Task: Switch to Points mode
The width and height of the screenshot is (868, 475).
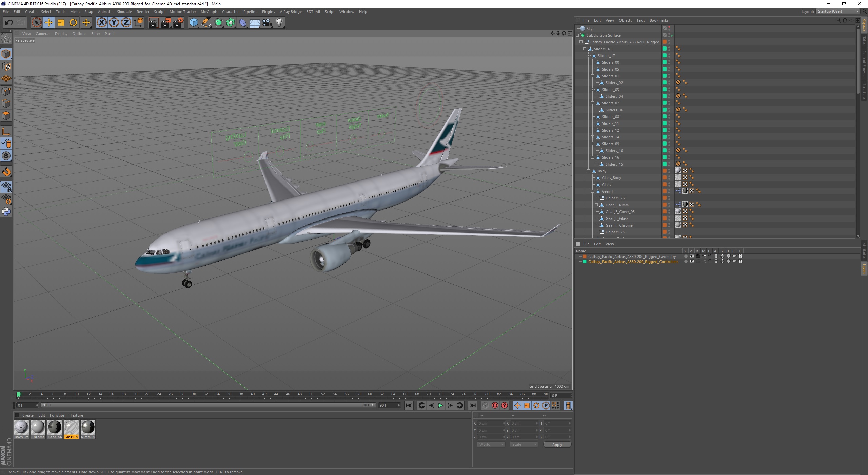Action: click(6, 91)
